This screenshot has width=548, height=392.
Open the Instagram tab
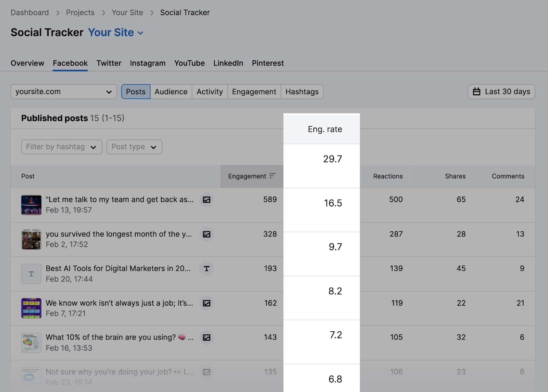pos(148,63)
